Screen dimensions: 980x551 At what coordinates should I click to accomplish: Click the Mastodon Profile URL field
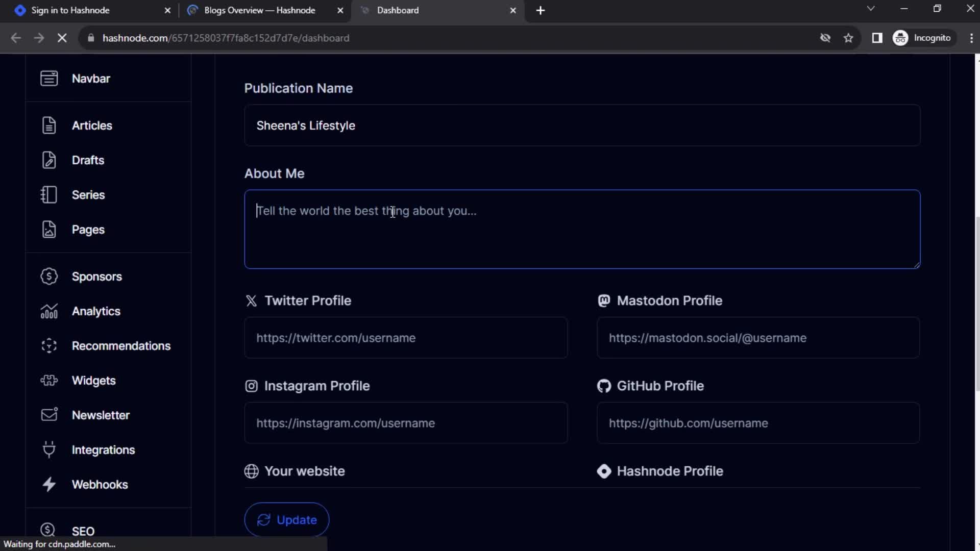758,338
